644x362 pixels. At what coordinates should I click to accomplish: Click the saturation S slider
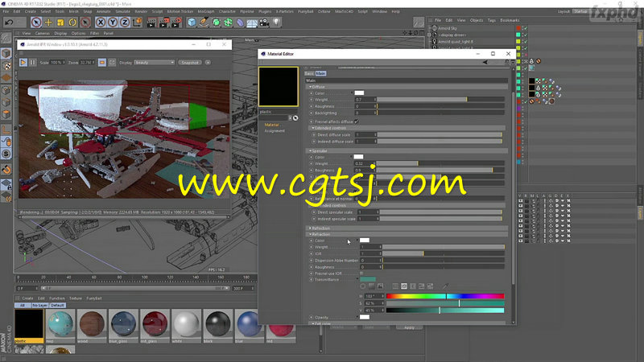(445, 303)
